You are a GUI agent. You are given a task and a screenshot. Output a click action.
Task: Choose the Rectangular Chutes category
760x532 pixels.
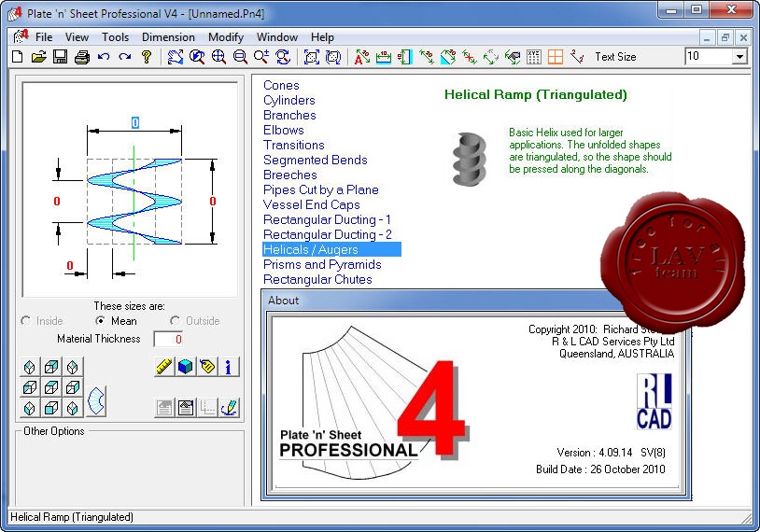pos(317,280)
